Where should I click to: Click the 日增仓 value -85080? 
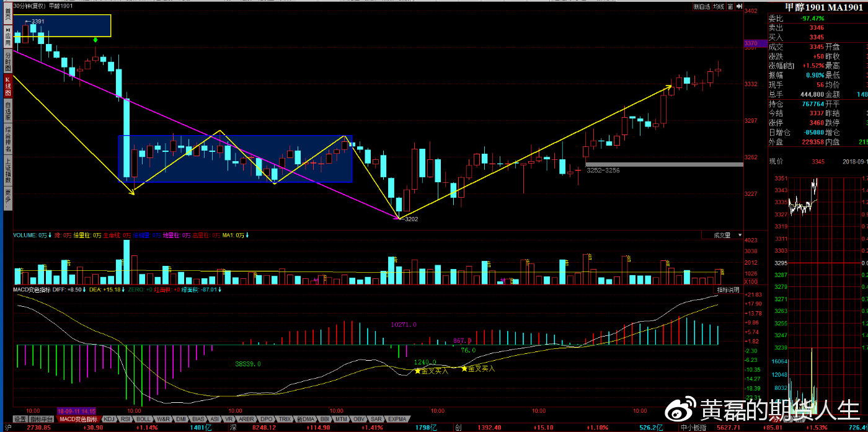click(813, 132)
